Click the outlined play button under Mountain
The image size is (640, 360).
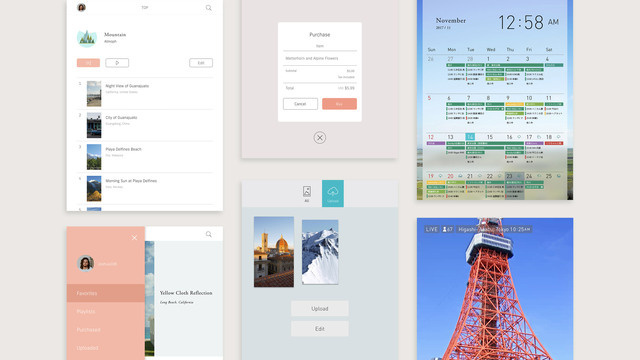click(117, 63)
